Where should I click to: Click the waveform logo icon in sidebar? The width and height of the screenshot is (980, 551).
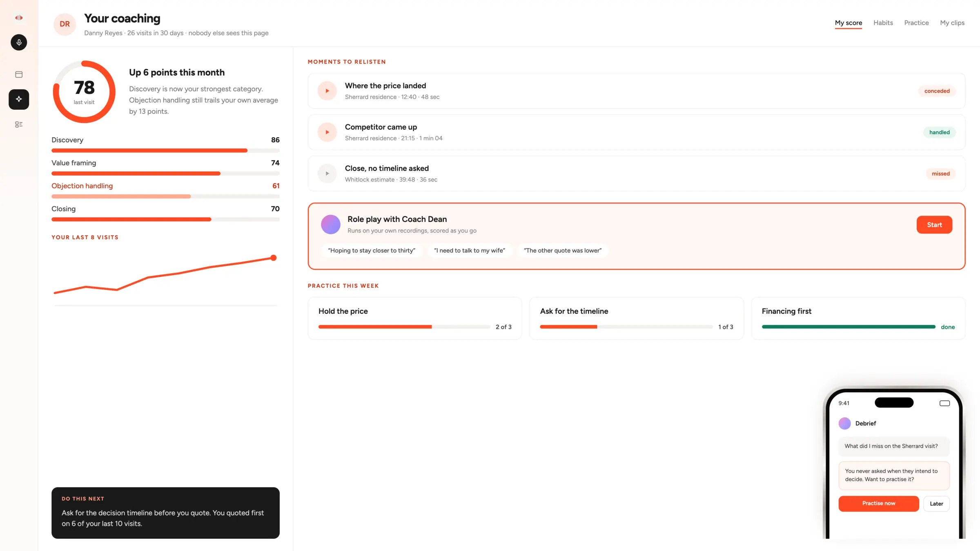[x=19, y=18]
